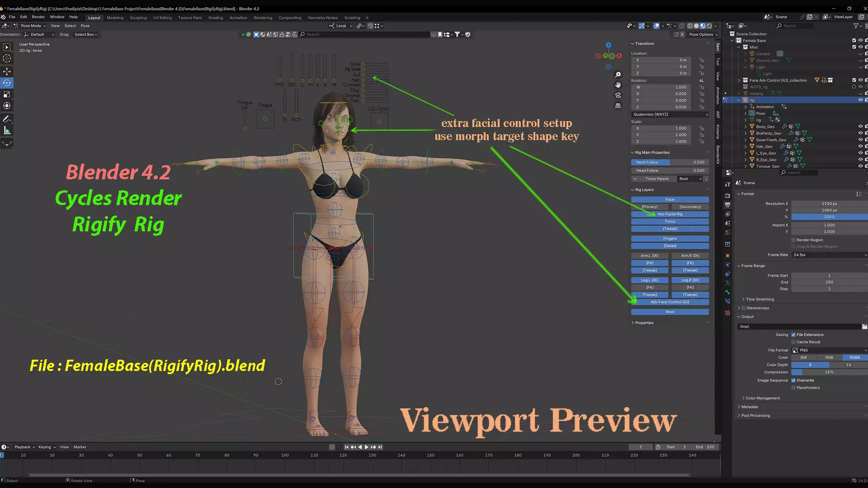Open the Render properties tab icon
This screenshot has height=488, width=868.
[x=727, y=196]
